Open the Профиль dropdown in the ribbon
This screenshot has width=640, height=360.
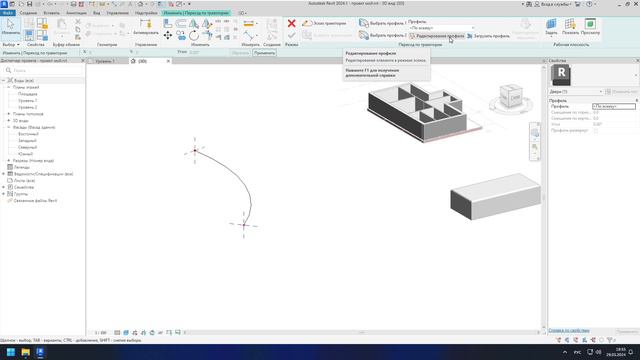tap(441, 28)
